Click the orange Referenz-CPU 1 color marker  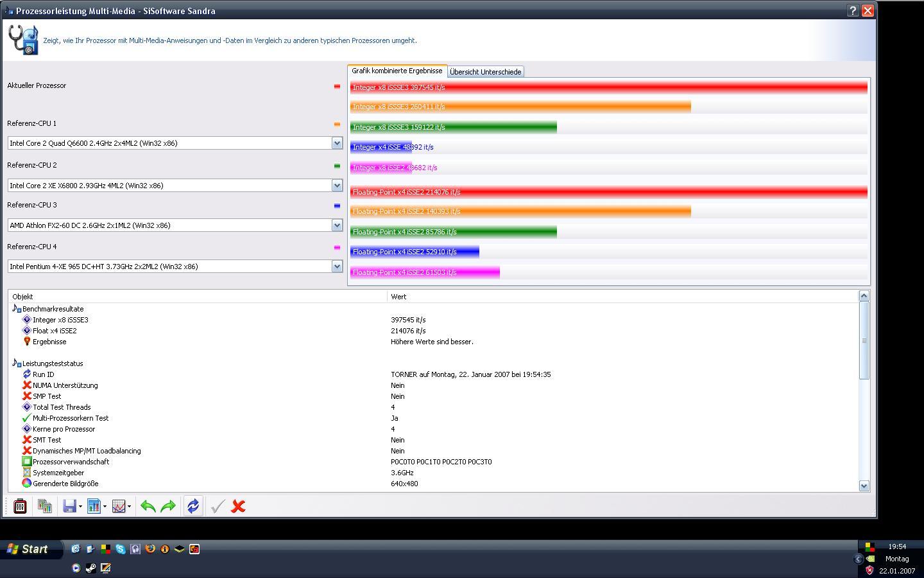[x=337, y=124]
